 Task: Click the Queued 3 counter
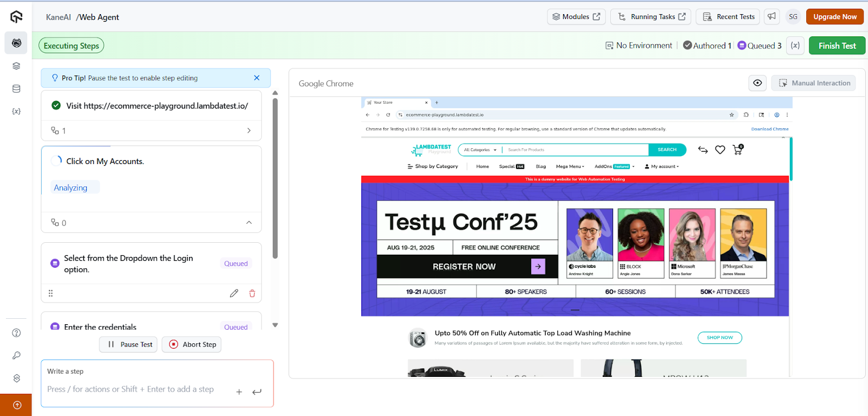[759, 46]
